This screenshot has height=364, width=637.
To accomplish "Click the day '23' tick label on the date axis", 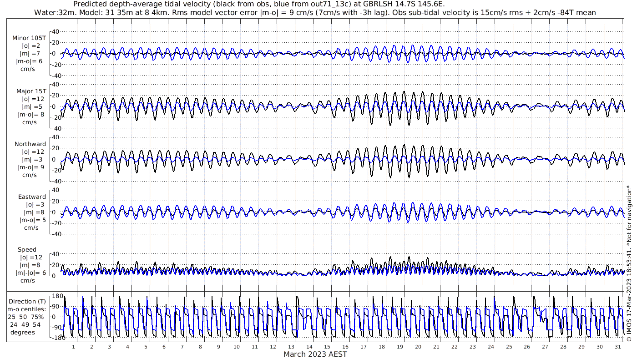I will pos(473,346).
